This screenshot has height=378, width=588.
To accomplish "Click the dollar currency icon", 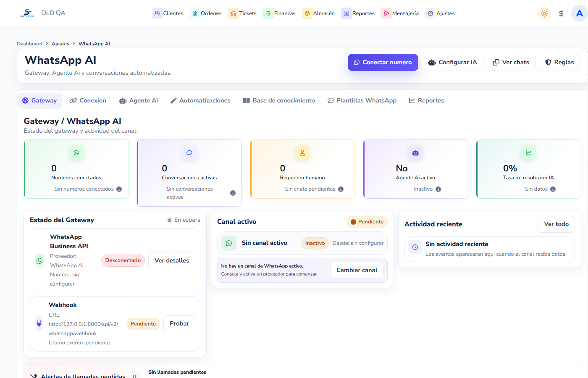I will click(x=561, y=13).
